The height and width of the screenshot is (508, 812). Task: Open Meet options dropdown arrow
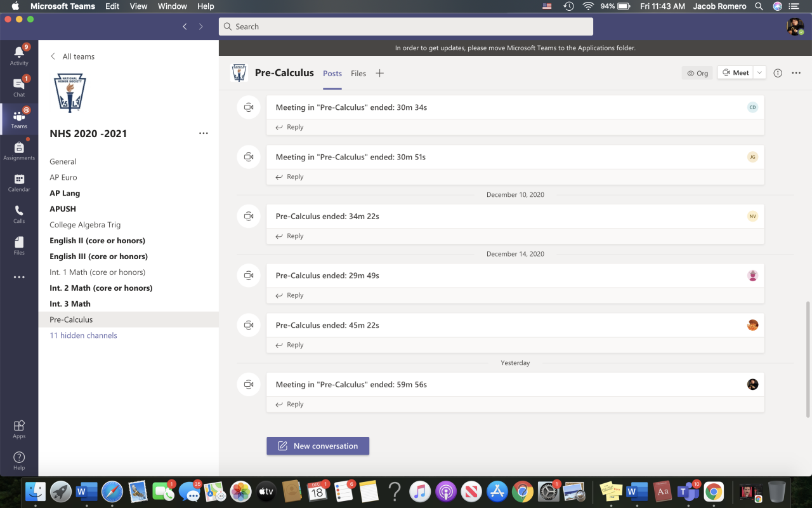pos(760,73)
